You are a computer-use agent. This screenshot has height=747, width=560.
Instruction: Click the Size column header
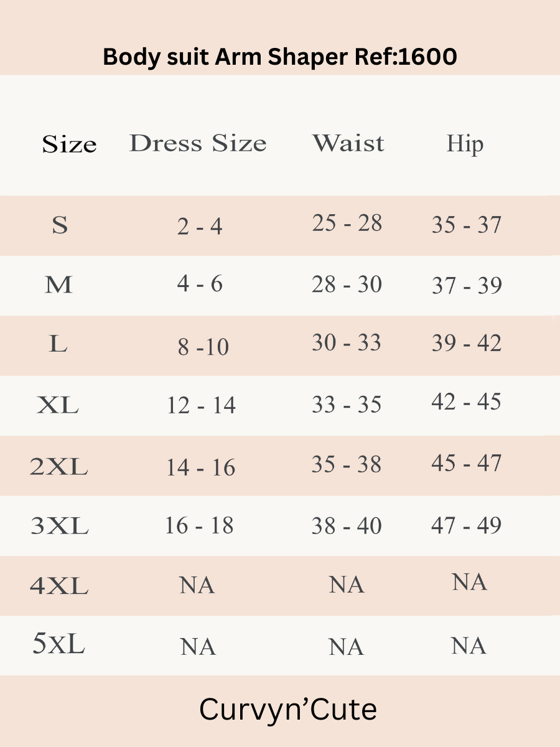[69, 144]
